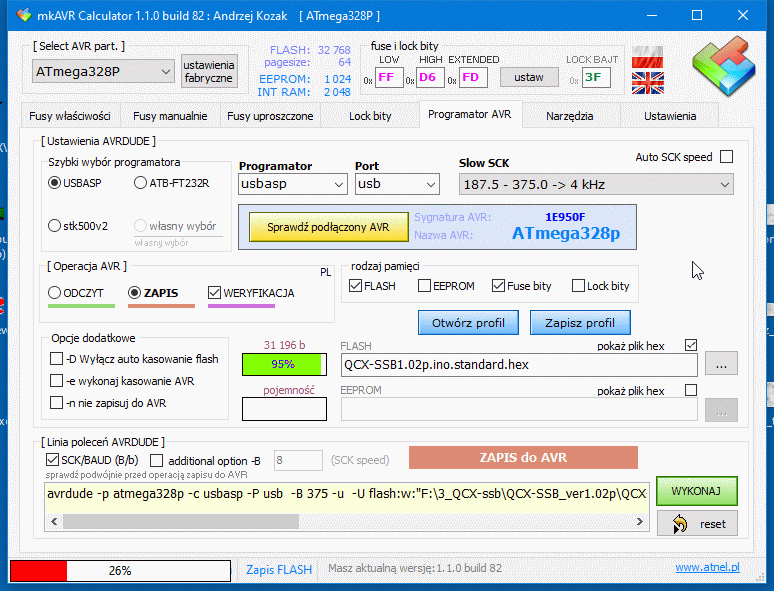Screen dimensions: 774x591
Task: Switch to Fusy manualnie tab
Action: coord(170,116)
